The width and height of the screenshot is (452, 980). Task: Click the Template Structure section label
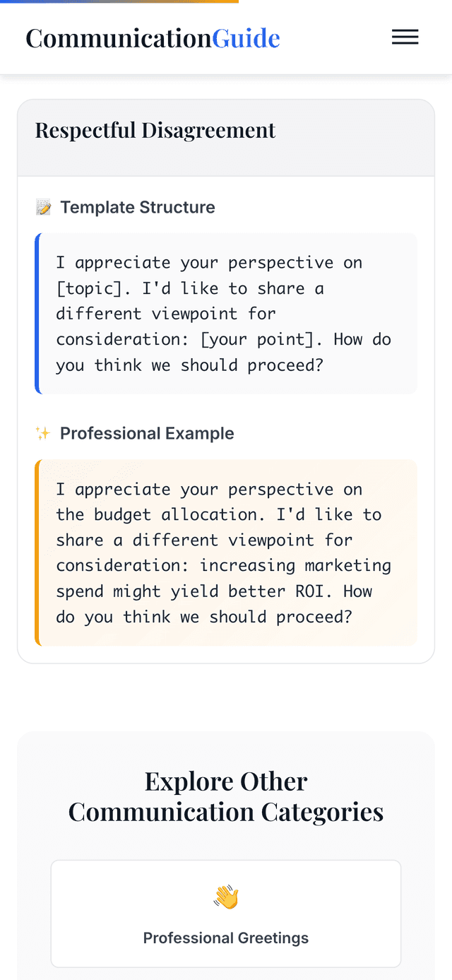(x=138, y=207)
